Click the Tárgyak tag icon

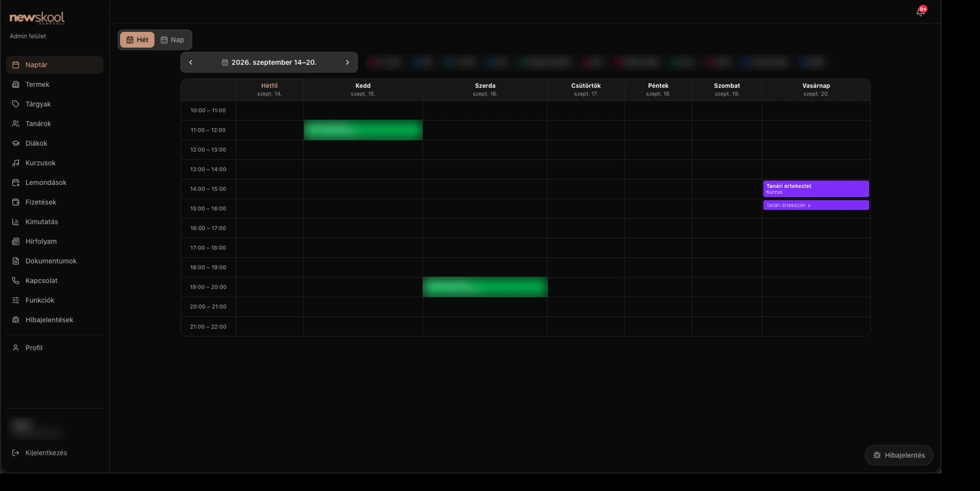[16, 104]
